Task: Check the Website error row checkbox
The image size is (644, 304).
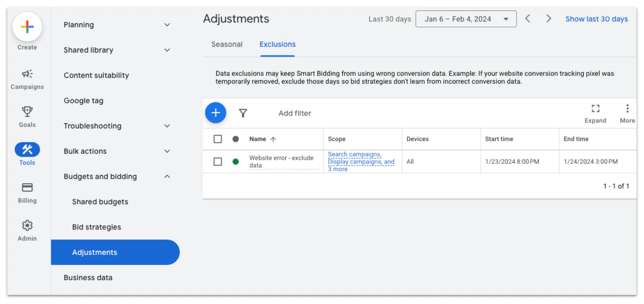Action: pyautogui.click(x=218, y=161)
